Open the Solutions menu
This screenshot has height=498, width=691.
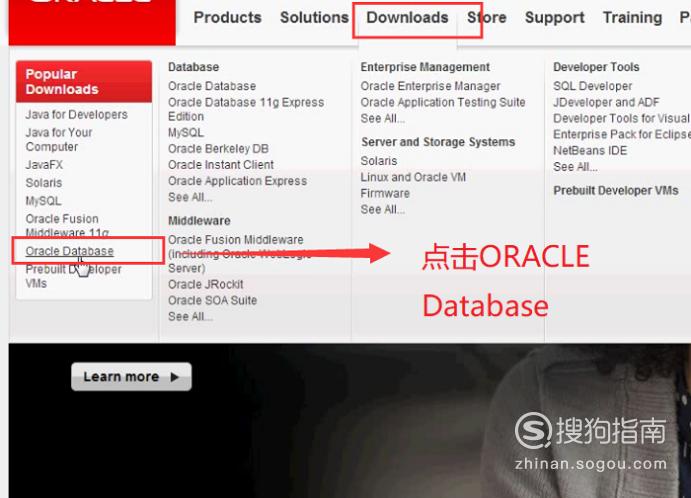tap(314, 18)
